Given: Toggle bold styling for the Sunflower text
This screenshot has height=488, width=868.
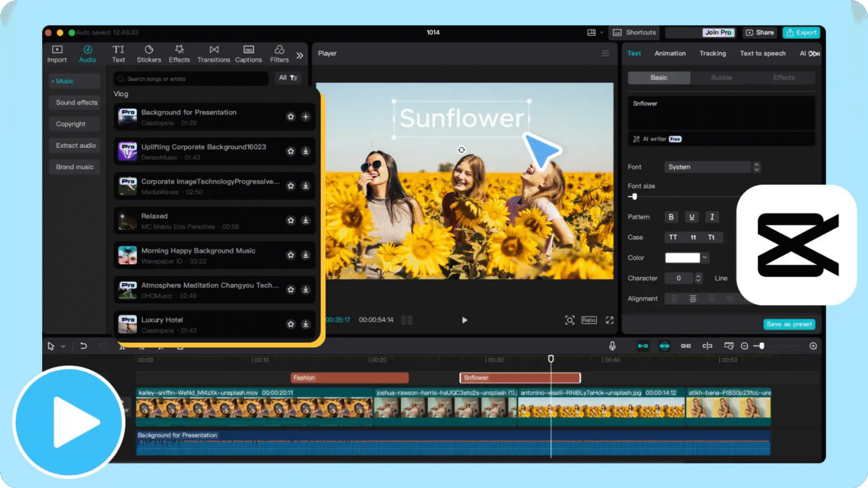Looking at the screenshot, I should (671, 217).
